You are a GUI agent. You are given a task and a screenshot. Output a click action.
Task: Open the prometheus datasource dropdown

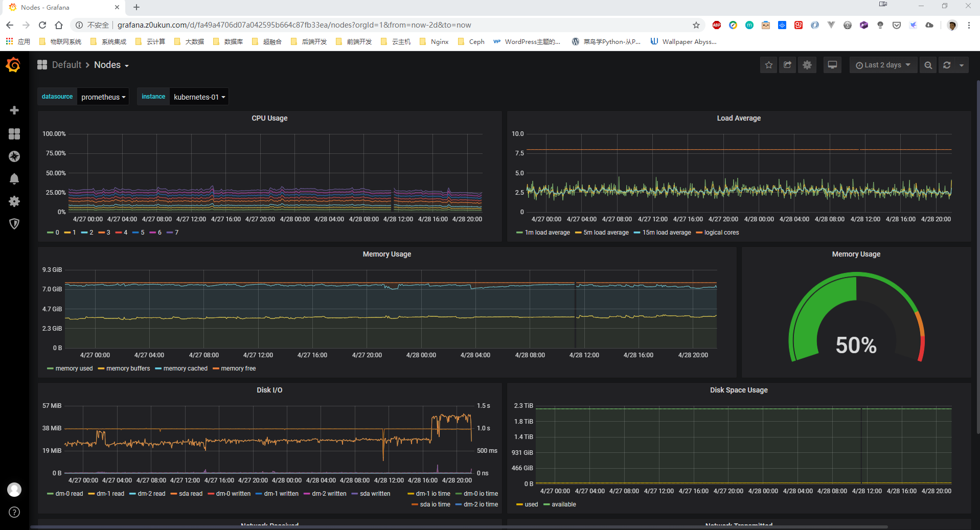(103, 97)
